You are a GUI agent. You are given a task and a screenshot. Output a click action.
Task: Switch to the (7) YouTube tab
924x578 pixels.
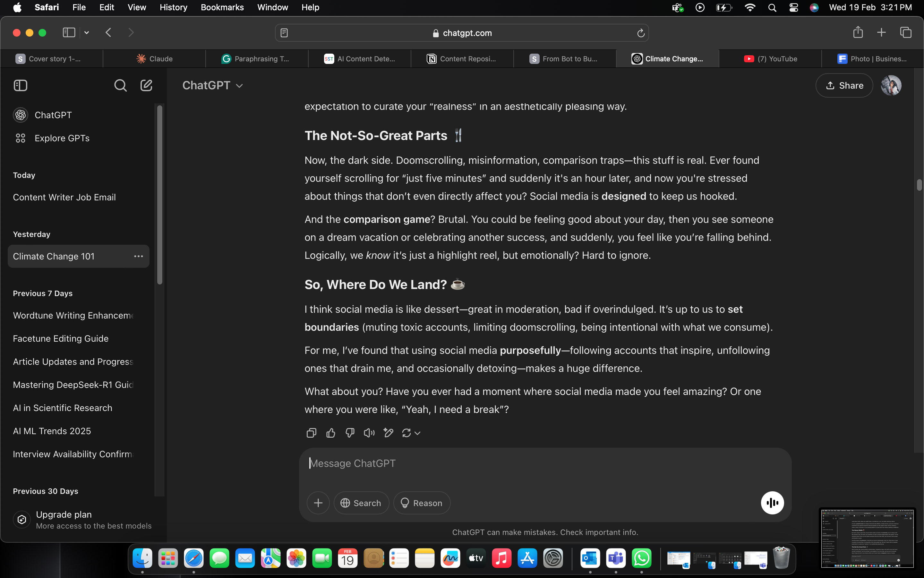pyautogui.click(x=770, y=59)
